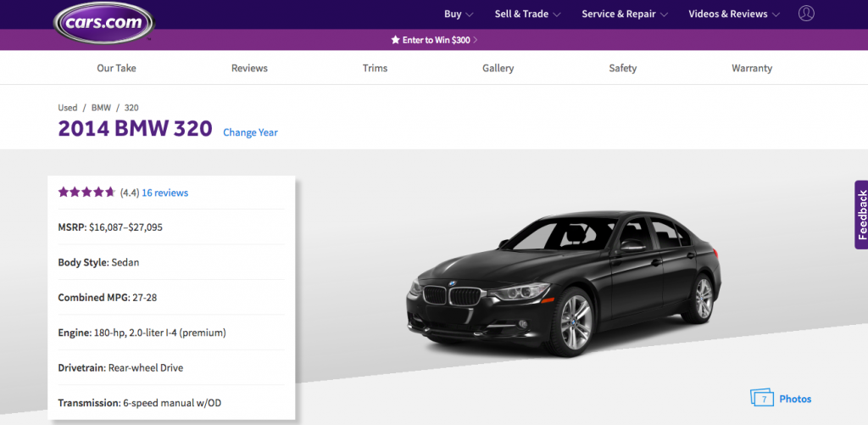The height and width of the screenshot is (425, 868).
Task: Open the Feedback side tab
Action: pyautogui.click(x=861, y=215)
